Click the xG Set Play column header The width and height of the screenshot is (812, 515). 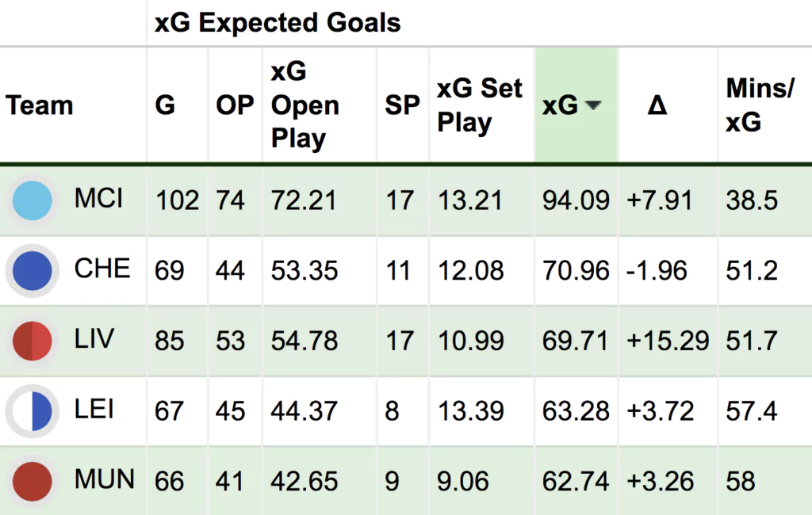479,105
